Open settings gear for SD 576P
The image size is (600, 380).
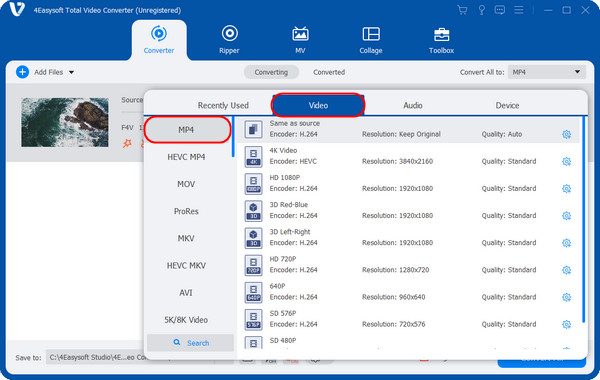pos(567,325)
